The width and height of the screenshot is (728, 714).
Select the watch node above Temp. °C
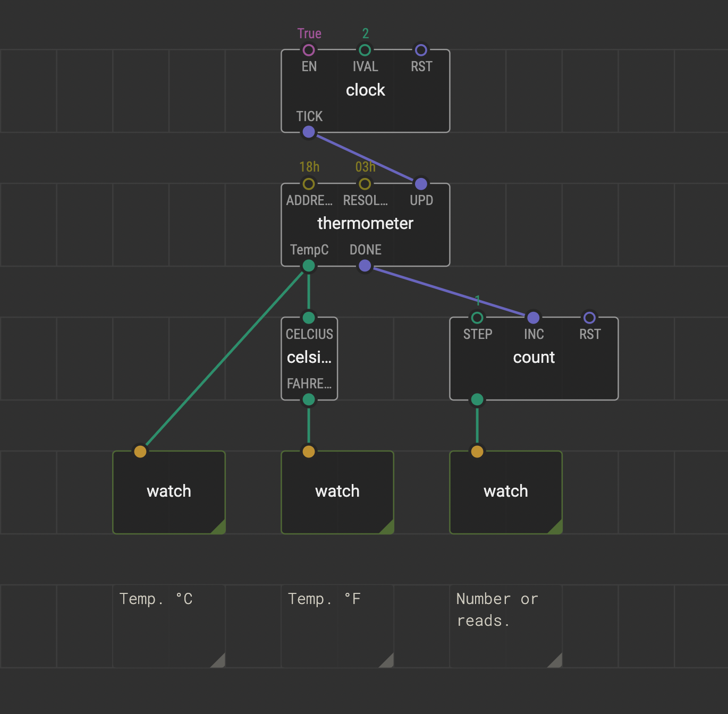169,492
